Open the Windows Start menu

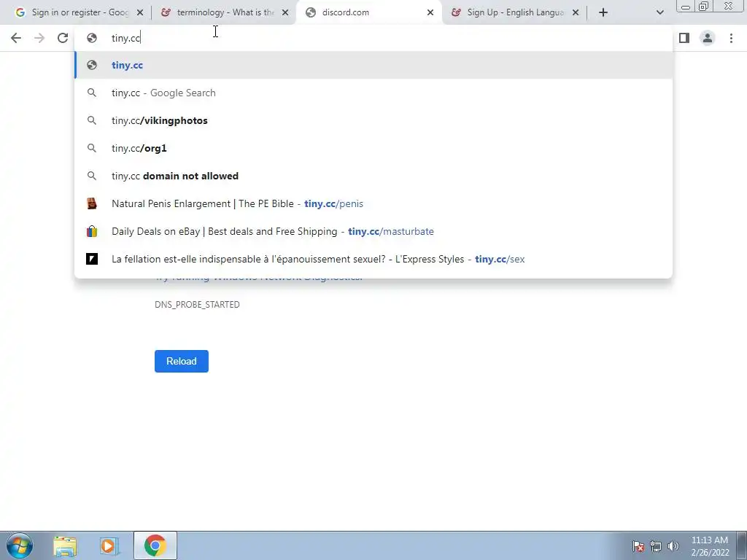pos(20,545)
